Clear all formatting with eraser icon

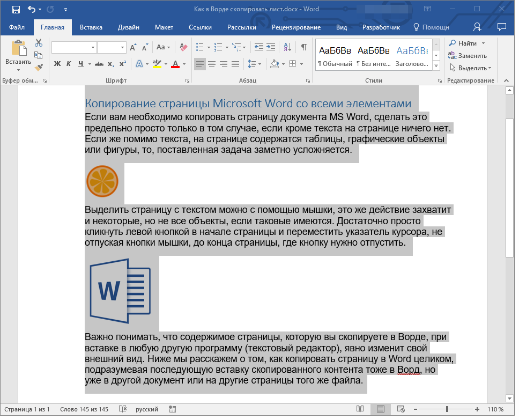pyautogui.click(x=183, y=47)
